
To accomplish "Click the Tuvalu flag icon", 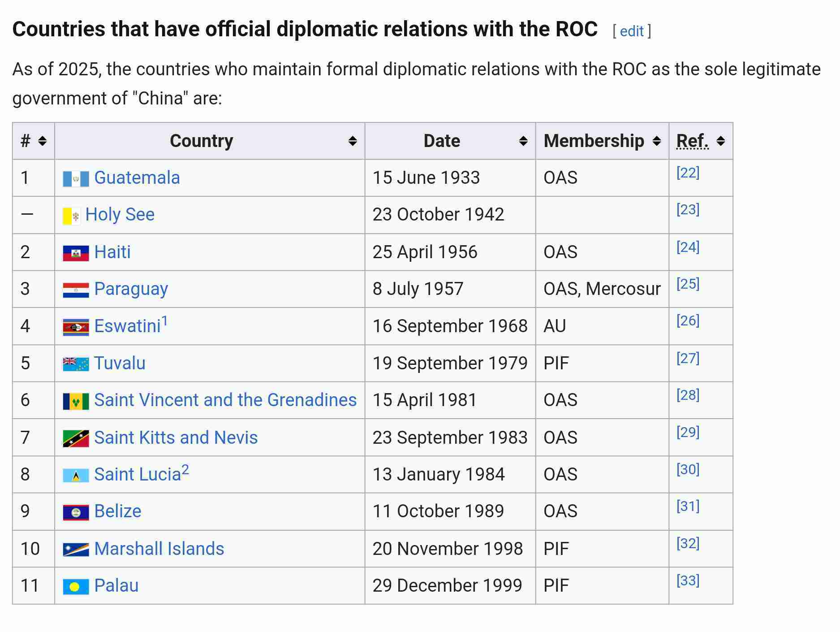I will [x=76, y=364].
